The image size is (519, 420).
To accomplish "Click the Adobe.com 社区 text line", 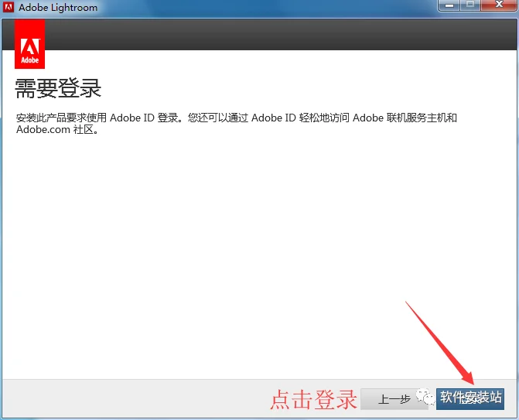I will coord(57,129).
